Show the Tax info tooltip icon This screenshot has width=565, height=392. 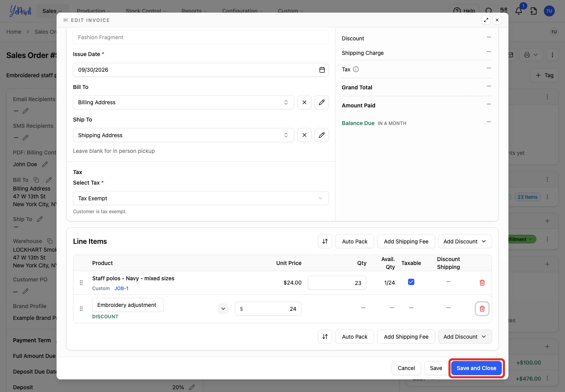click(356, 69)
